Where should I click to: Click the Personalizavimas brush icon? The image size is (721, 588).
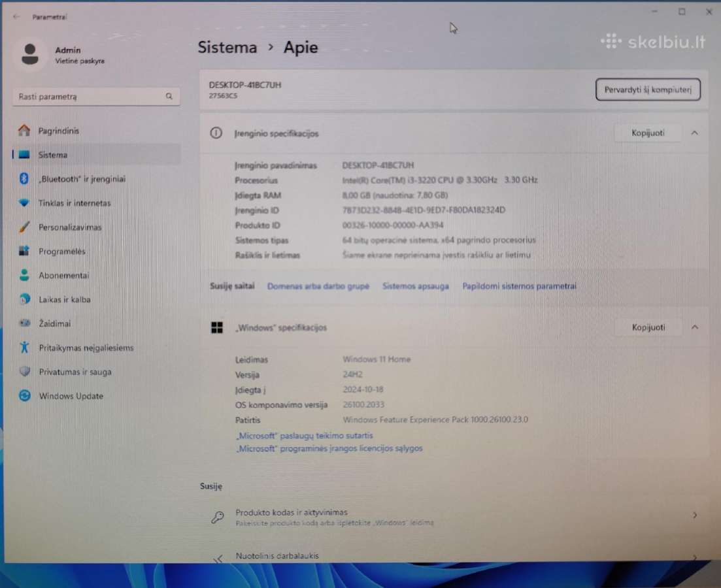coord(24,227)
